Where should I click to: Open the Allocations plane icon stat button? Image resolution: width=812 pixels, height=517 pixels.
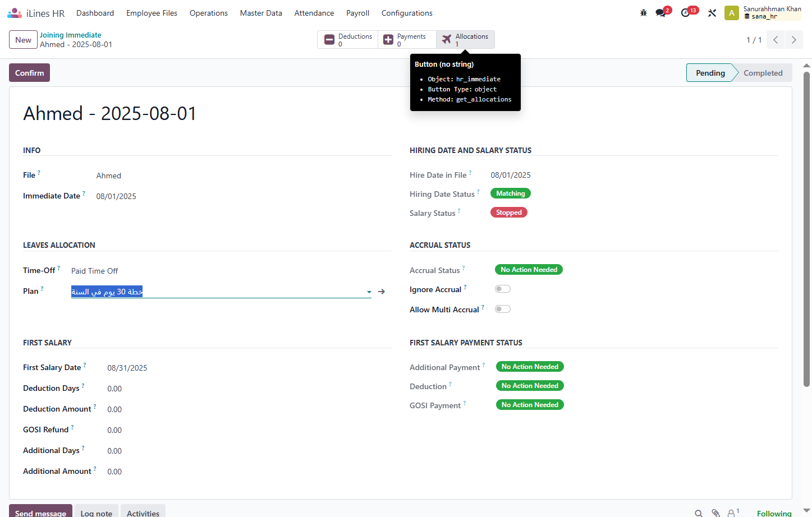coord(466,40)
